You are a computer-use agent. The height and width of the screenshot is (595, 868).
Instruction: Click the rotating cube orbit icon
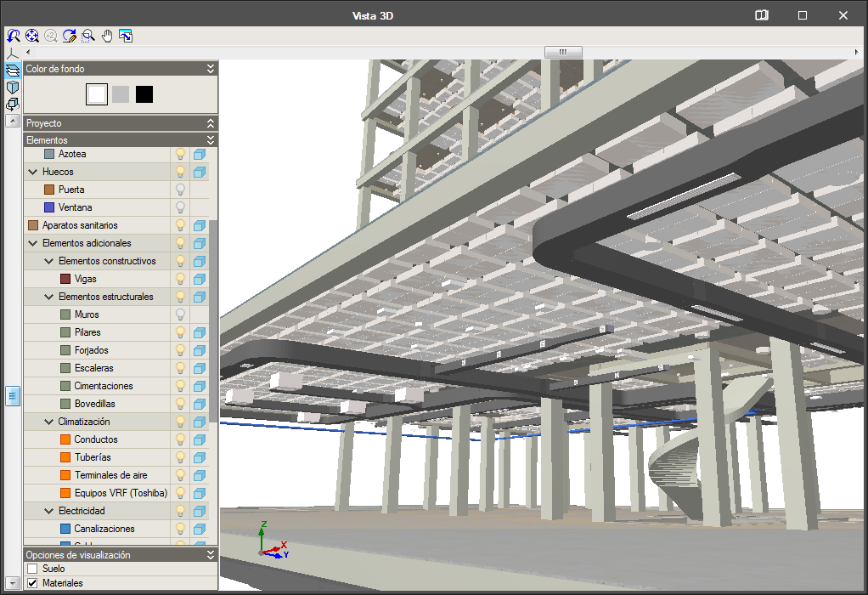click(x=12, y=105)
